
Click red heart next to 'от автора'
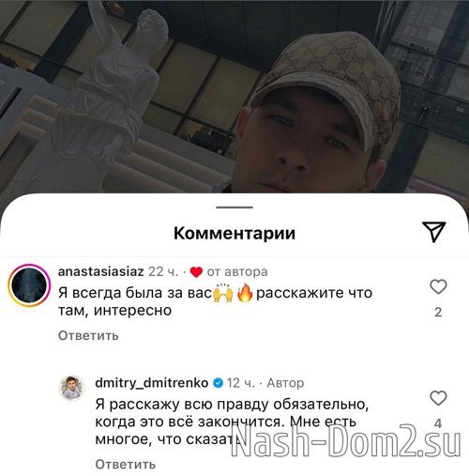point(196,272)
